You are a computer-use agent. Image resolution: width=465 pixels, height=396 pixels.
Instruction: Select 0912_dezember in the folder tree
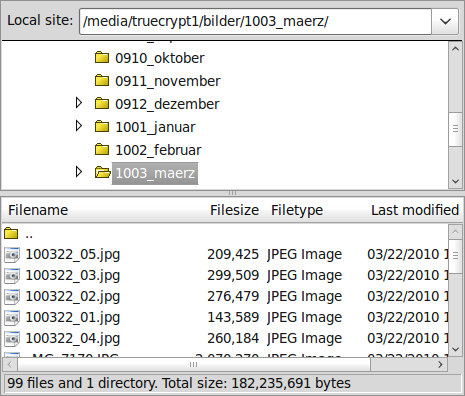(x=167, y=104)
